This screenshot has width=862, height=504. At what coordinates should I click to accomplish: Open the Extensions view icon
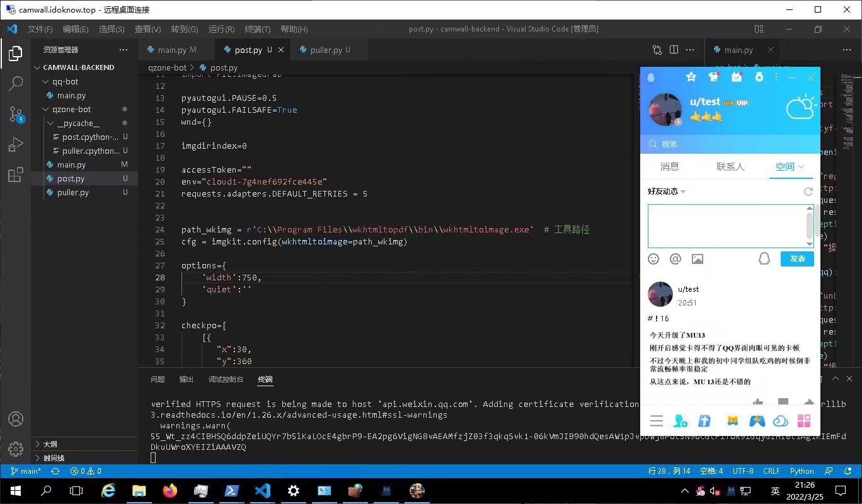click(x=16, y=175)
